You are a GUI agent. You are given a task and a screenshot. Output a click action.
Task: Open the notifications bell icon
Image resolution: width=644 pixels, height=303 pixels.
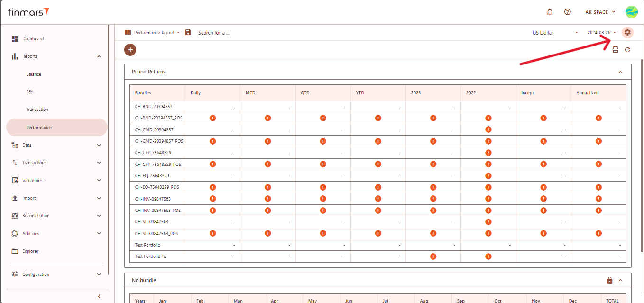click(550, 12)
